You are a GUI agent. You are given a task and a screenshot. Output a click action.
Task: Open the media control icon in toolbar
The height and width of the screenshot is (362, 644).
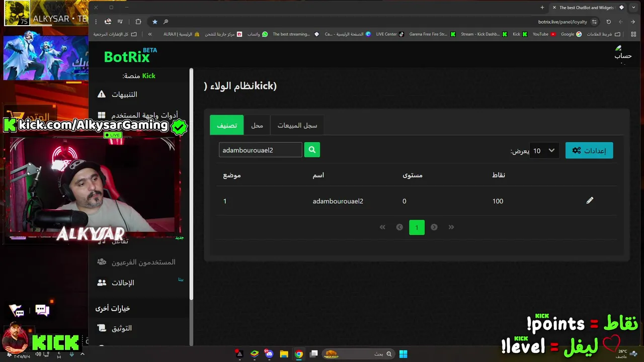120,22
